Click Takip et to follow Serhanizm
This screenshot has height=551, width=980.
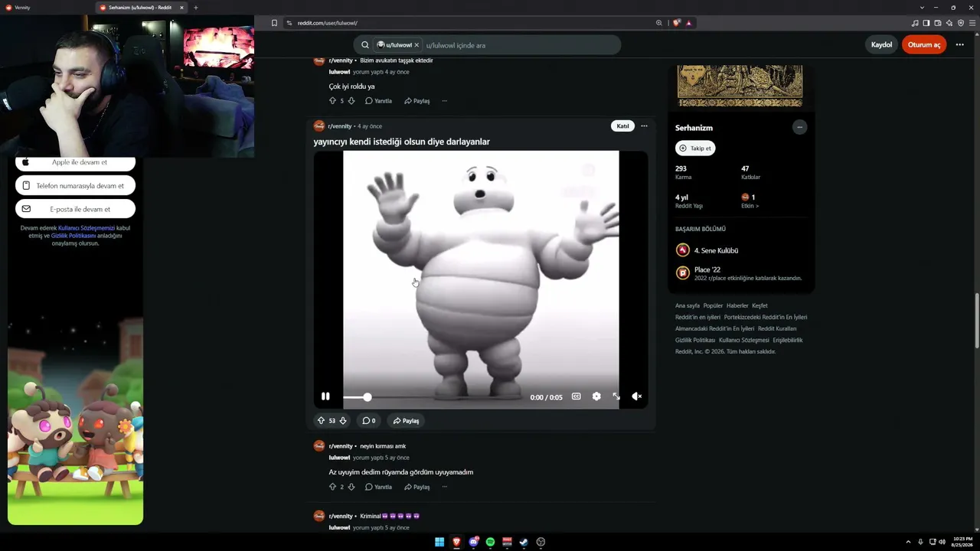(695, 148)
